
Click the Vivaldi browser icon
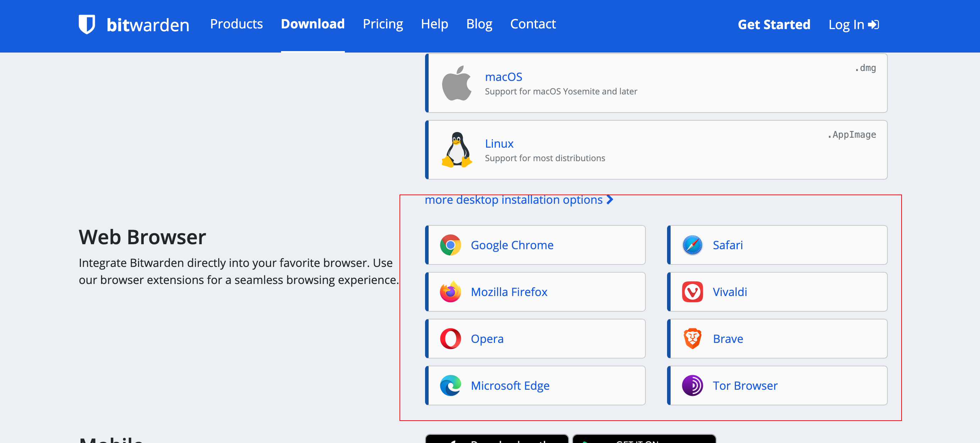tap(692, 292)
